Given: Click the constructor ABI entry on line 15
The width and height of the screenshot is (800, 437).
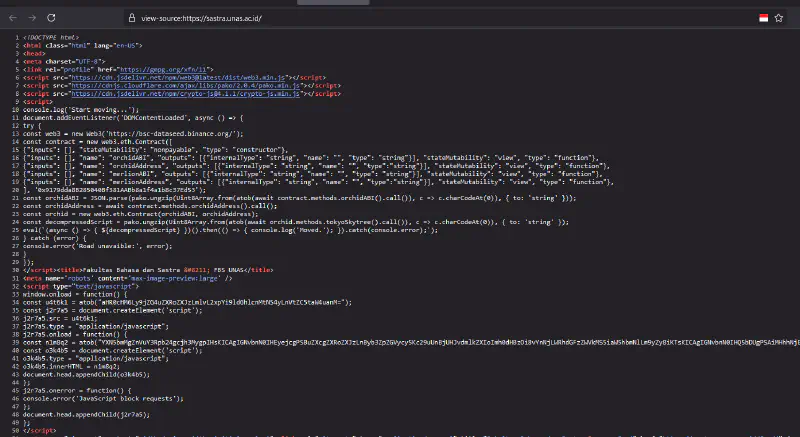Looking at the screenshot, I should point(156,150).
